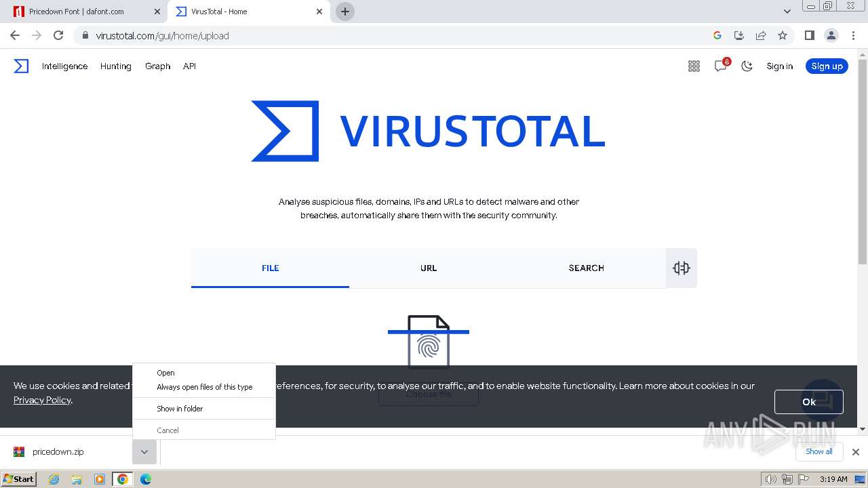Launch Internet Explorer from taskbar

[x=54, y=479]
